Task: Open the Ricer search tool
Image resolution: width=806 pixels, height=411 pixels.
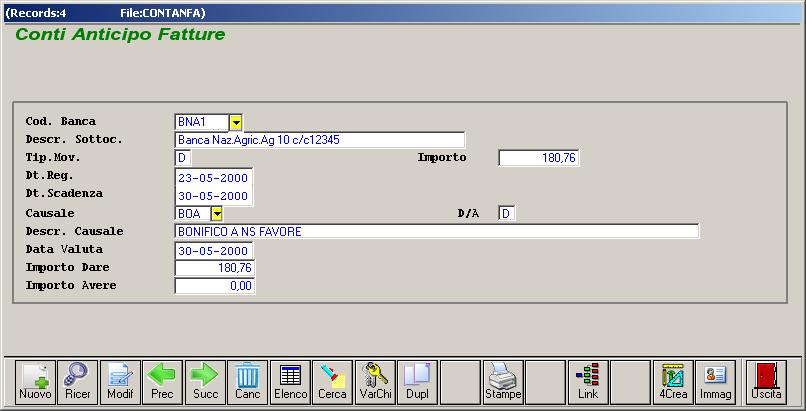Action: click(x=78, y=382)
